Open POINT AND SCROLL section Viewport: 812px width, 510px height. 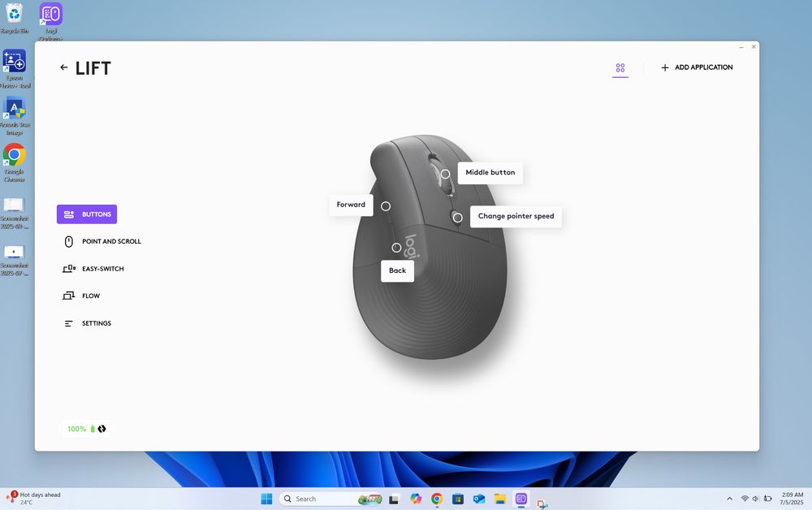pyautogui.click(x=102, y=241)
